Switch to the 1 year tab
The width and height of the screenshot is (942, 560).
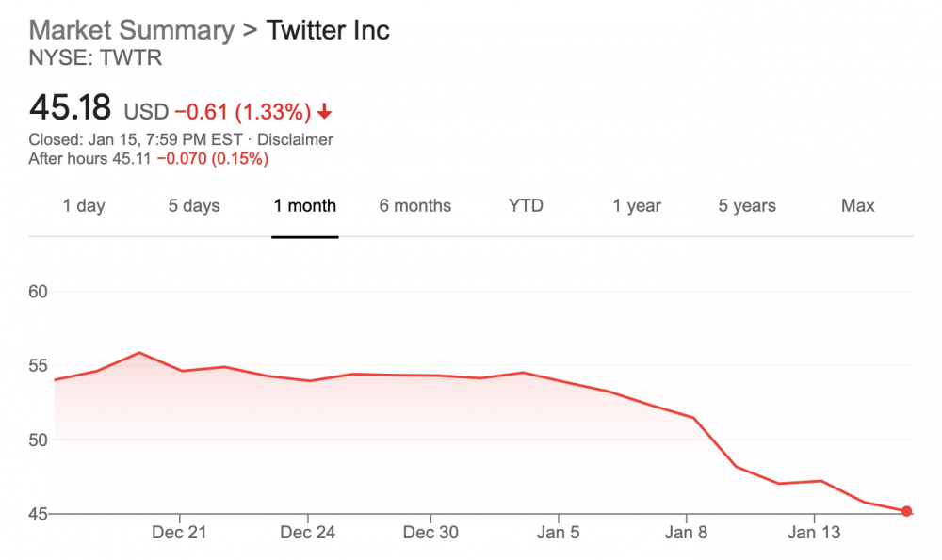(x=637, y=205)
